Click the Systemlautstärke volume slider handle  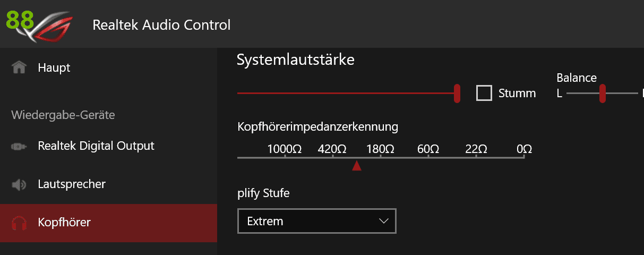(457, 93)
